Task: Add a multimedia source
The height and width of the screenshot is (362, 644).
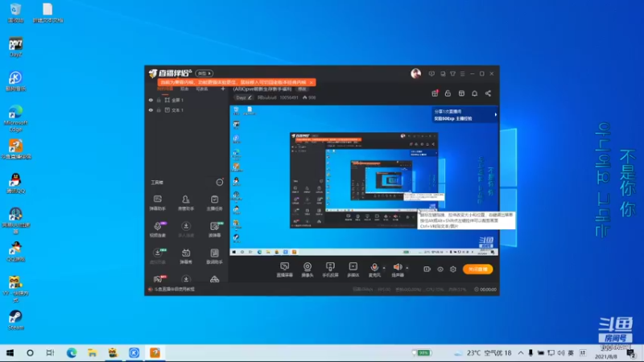Action: [x=353, y=269]
